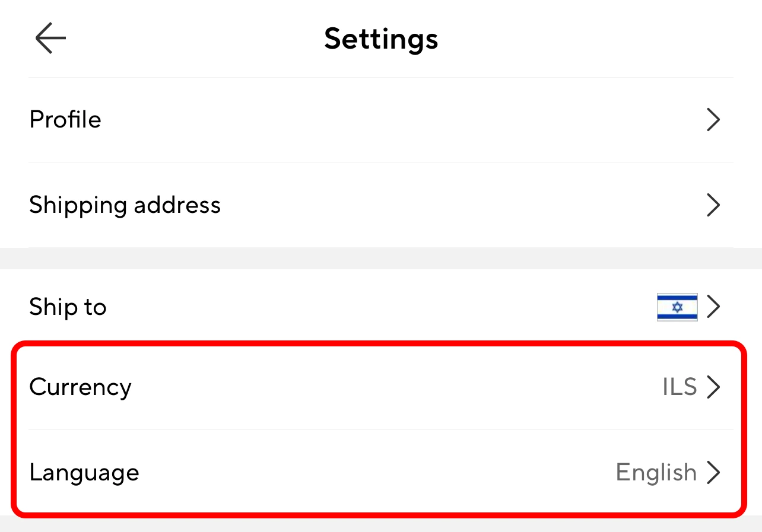Select the chevron next to Profile
This screenshot has width=762, height=532.
point(714,119)
